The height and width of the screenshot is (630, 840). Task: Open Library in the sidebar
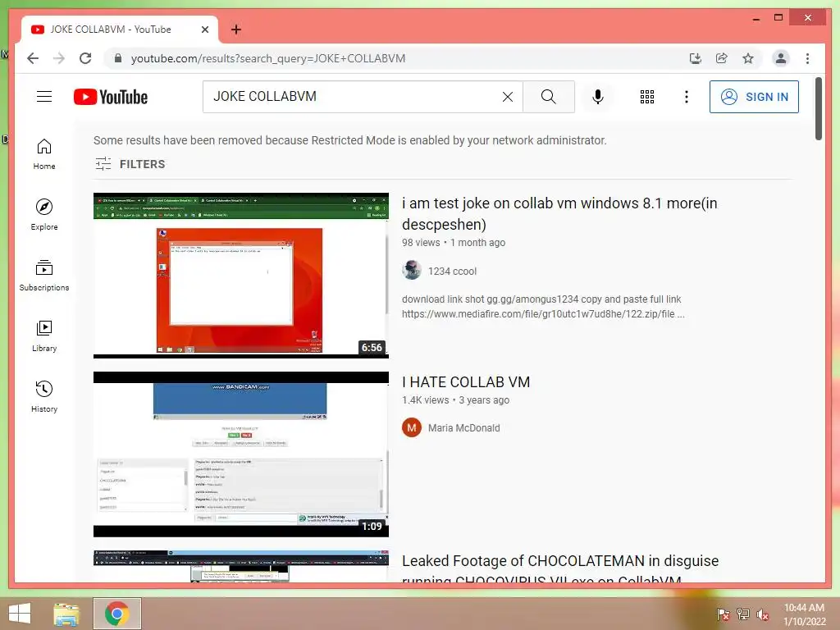[44, 336]
